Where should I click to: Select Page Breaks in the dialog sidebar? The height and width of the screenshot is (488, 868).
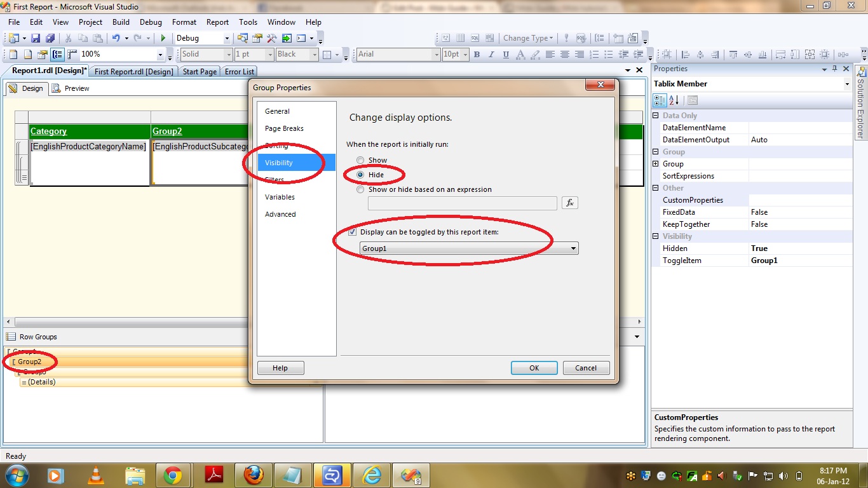(284, 128)
